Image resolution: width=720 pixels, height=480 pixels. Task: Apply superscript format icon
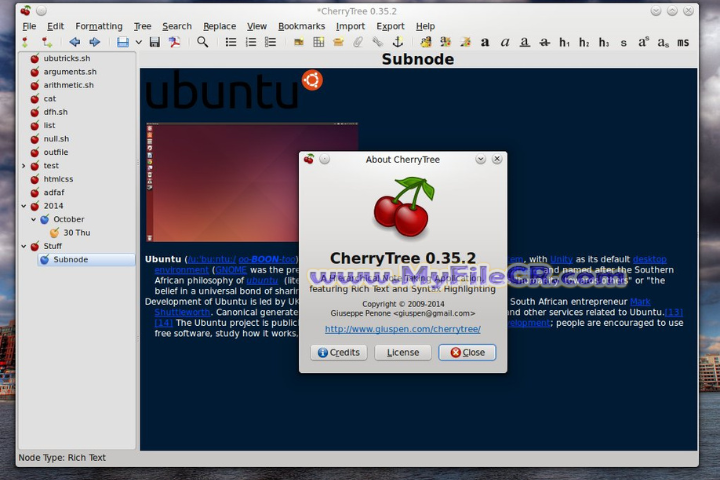tap(643, 42)
